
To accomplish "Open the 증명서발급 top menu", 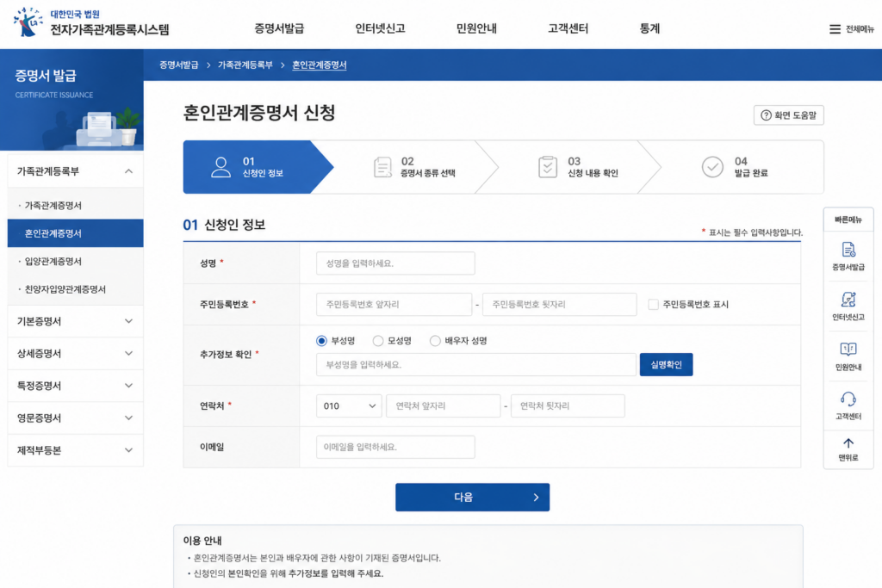I will [x=279, y=28].
